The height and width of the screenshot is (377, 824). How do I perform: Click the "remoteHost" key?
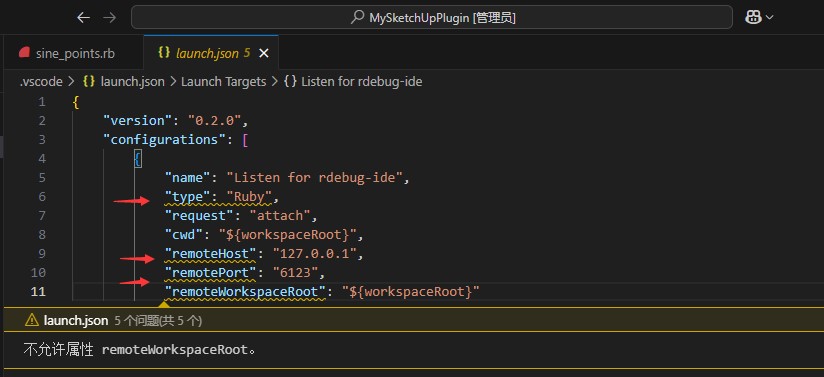(210, 253)
